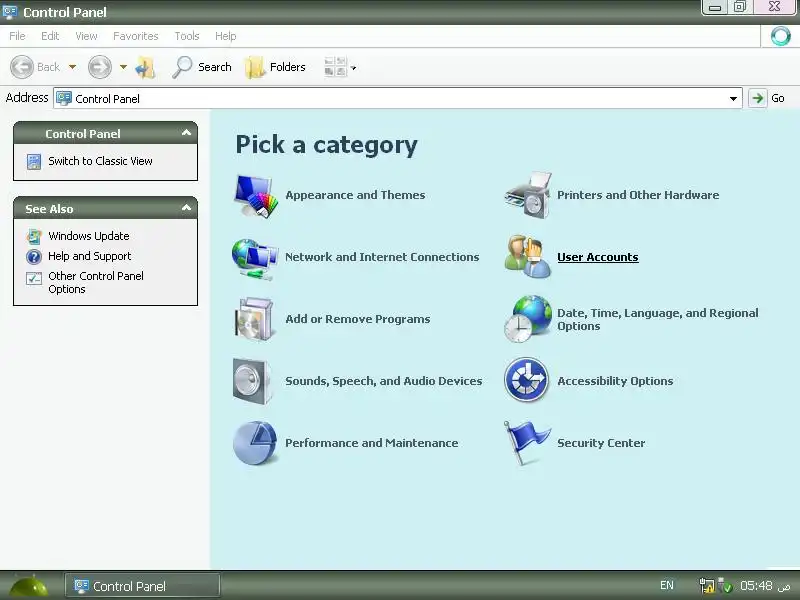Click the Forward arrow toolbar button
The width and height of the screenshot is (800, 600).
pos(99,67)
